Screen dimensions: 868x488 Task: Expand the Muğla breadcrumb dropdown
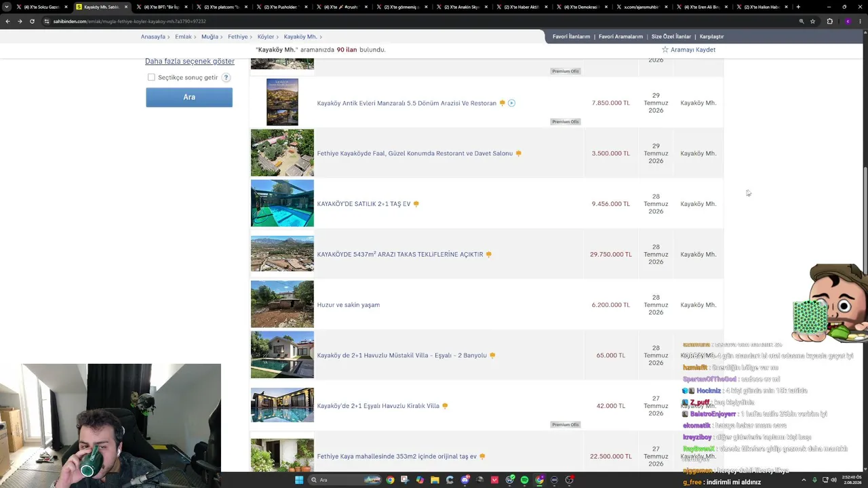(222, 37)
